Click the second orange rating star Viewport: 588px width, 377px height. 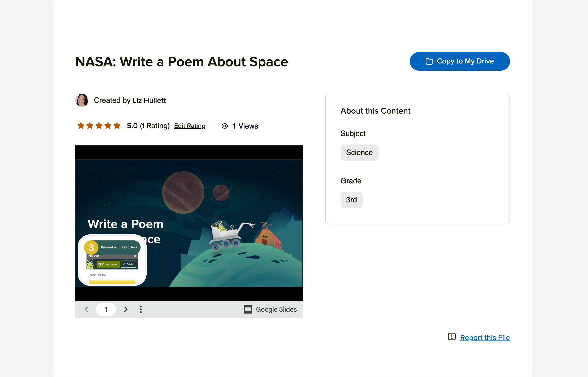point(90,126)
